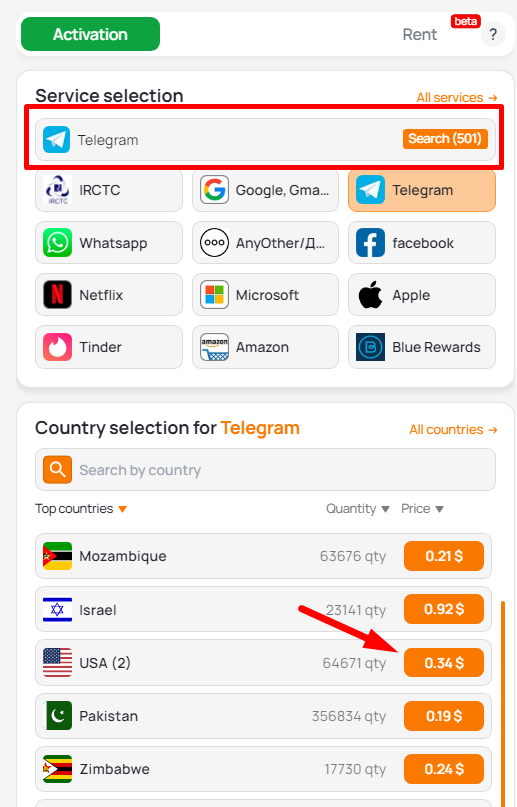Image resolution: width=517 pixels, height=807 pixels.
Task: Switch to the Activation tab
Action: [91, 34]
